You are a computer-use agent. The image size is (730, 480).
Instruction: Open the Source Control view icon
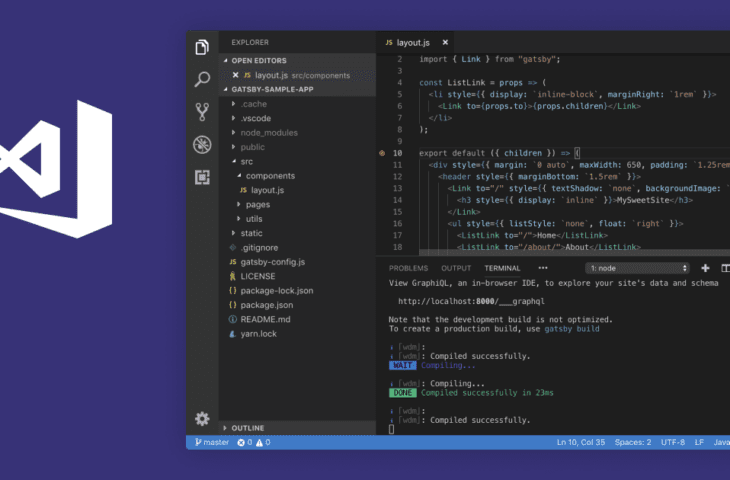point(202,112)
